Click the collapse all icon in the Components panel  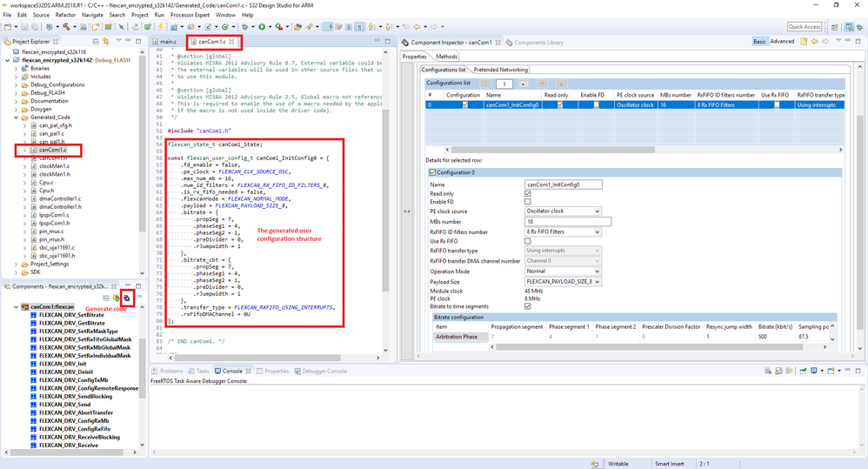[106, 298]
